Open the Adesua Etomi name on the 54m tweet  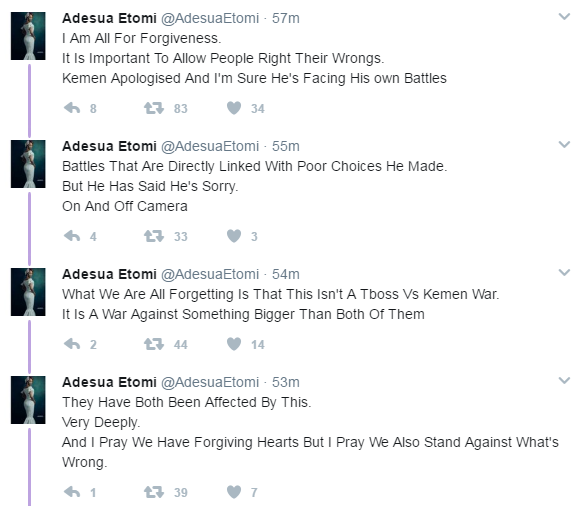[109, 274]
